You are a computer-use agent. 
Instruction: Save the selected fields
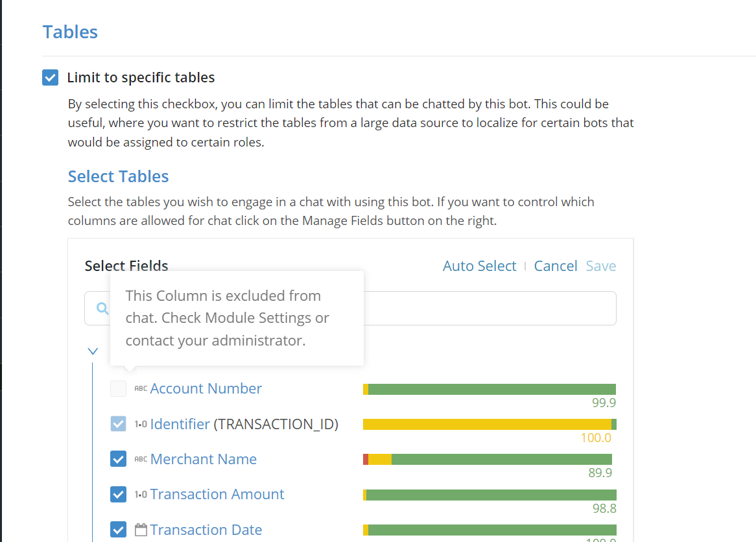point(601,266)
